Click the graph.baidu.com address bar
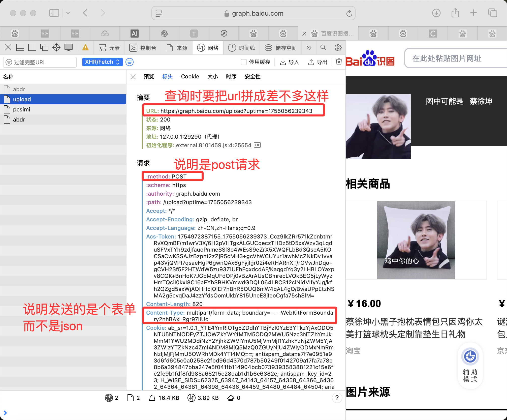Viewport: 507px width, 420px height. click(x=254, y=13)
